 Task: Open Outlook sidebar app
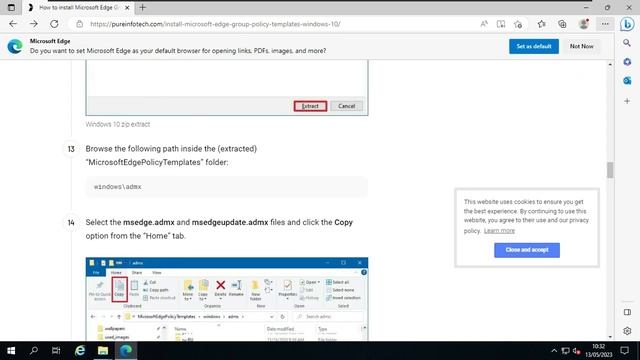click(627, 81)
